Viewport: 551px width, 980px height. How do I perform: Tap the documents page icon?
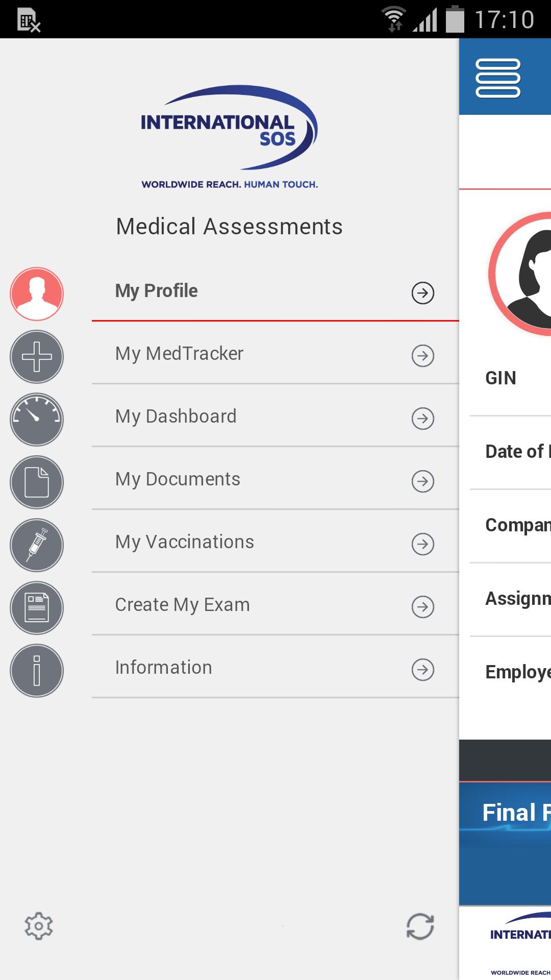[x=37, y=482]
